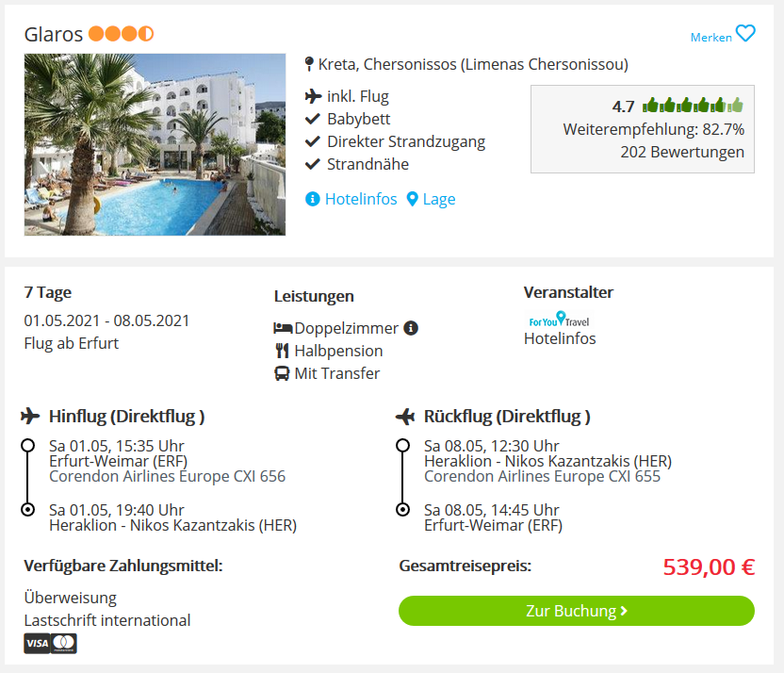Open the Glaros hotel pool photo

coord(155,144)
